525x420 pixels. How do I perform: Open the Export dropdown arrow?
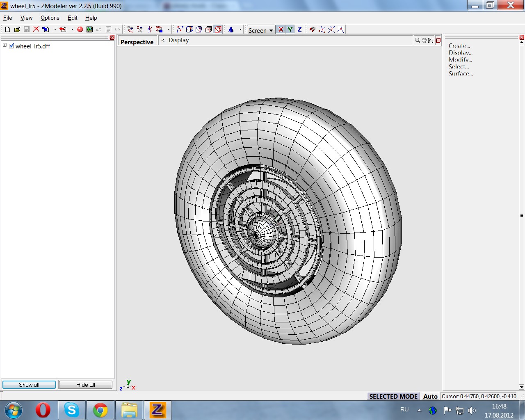[72, 30]
